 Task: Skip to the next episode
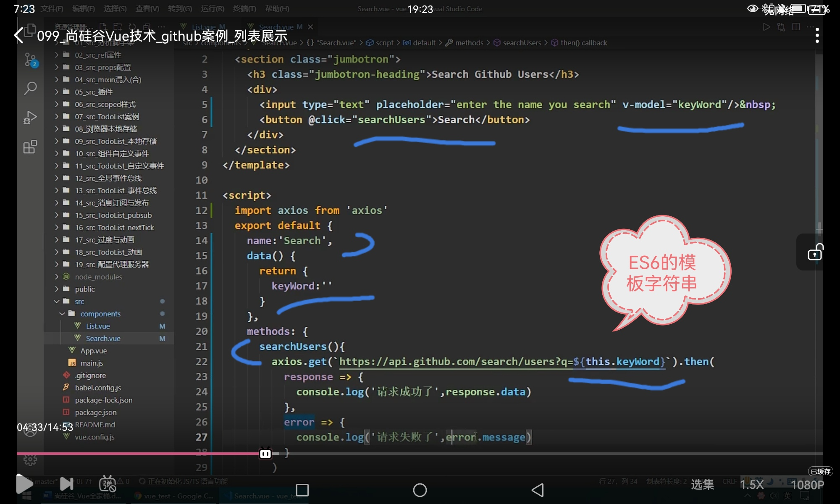click(66, 484)
